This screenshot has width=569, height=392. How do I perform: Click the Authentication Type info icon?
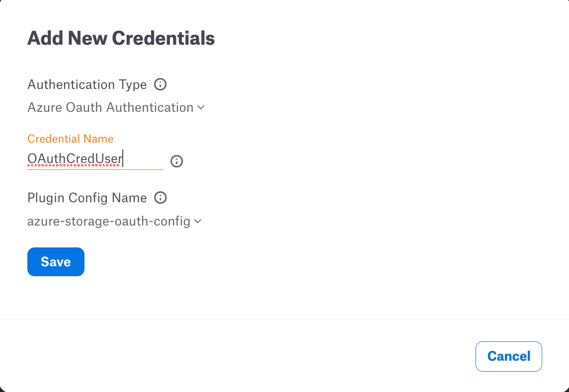point(160,84)
